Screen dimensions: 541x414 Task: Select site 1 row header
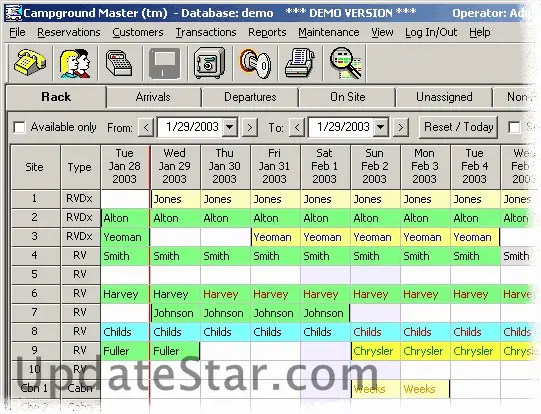(x=35, y=199)
